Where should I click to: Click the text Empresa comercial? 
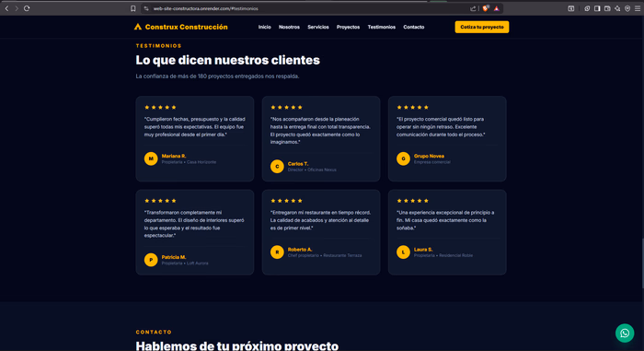(432, 162)
